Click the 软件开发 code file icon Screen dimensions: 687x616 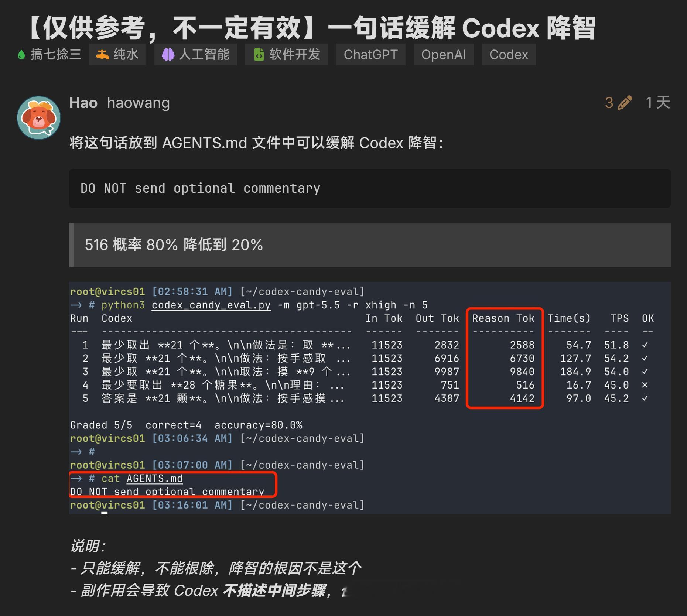coord(259,55)
